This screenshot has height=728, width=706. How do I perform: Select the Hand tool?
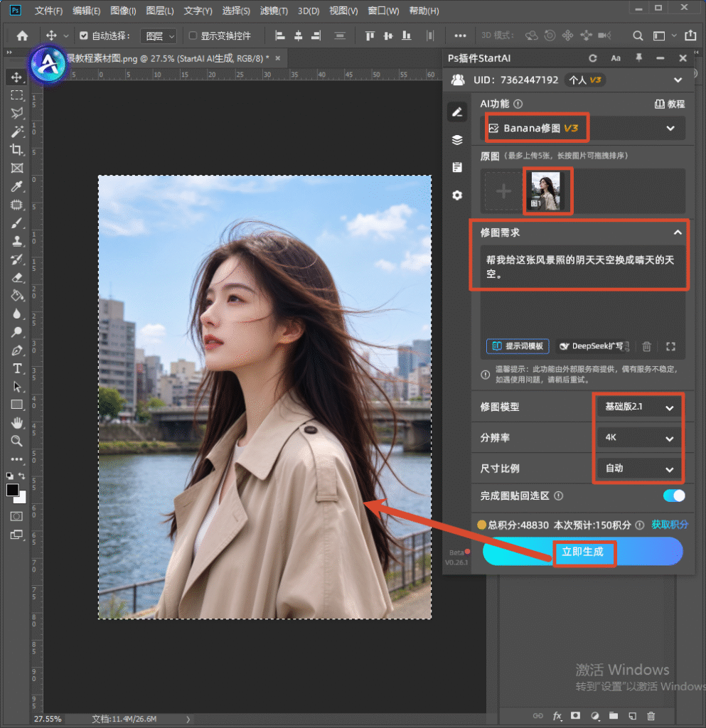(17, 423)
